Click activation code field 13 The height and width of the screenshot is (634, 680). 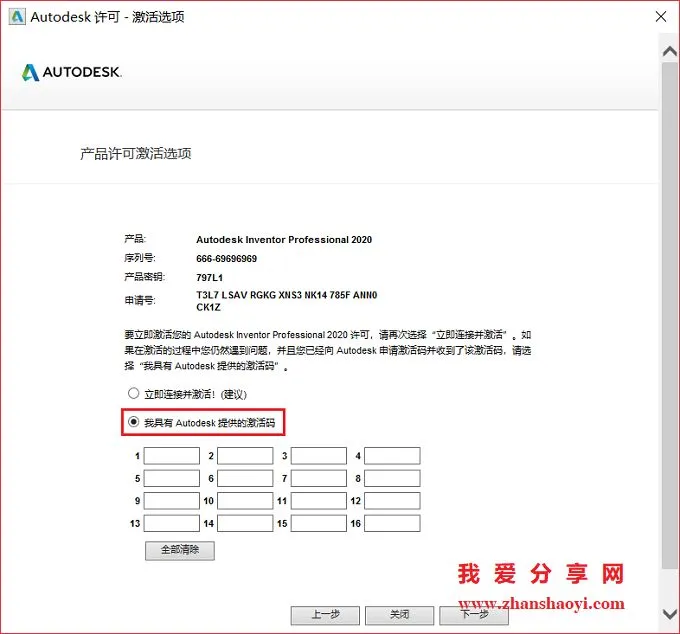172,523
